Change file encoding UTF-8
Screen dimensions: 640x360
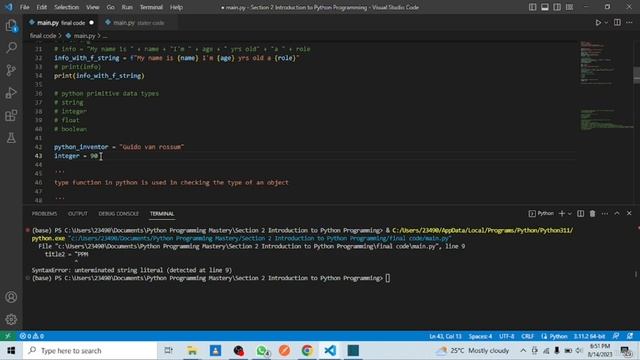(x=507, y=336)
